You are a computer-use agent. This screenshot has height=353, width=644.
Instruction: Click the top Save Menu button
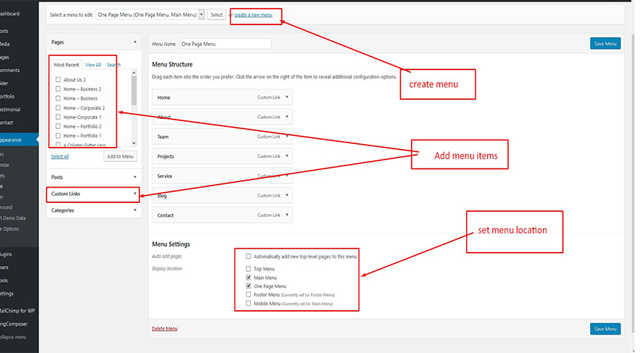pos(605,44)
